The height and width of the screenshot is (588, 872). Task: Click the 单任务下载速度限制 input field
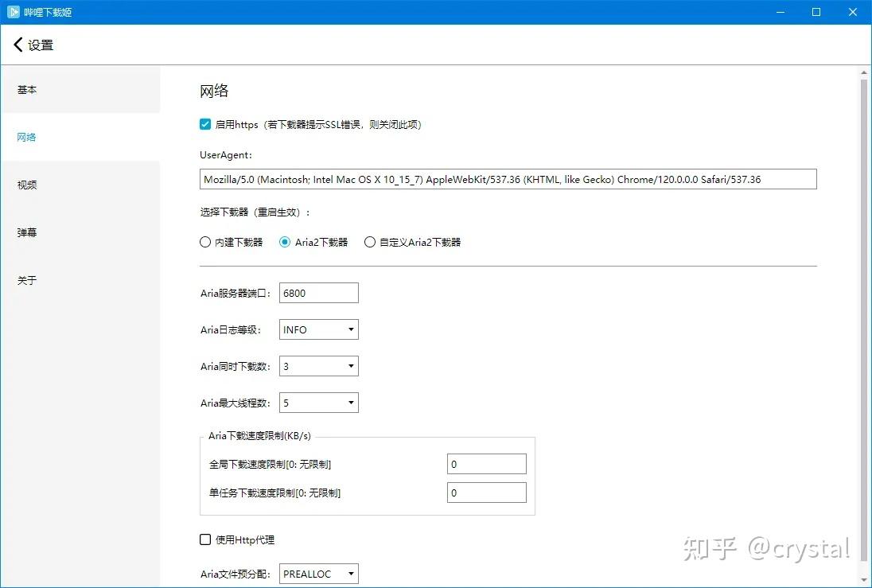point(487,493)
